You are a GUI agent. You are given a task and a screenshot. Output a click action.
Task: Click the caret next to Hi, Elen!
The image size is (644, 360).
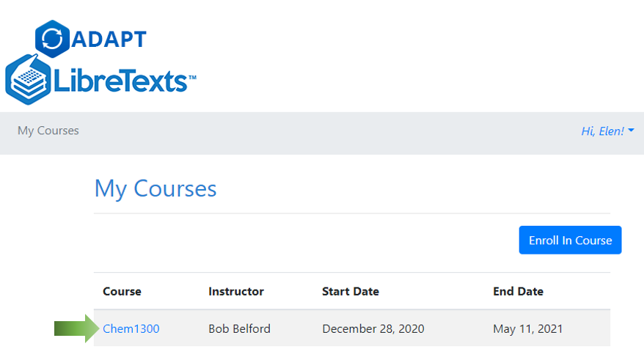tap(632, 131)
